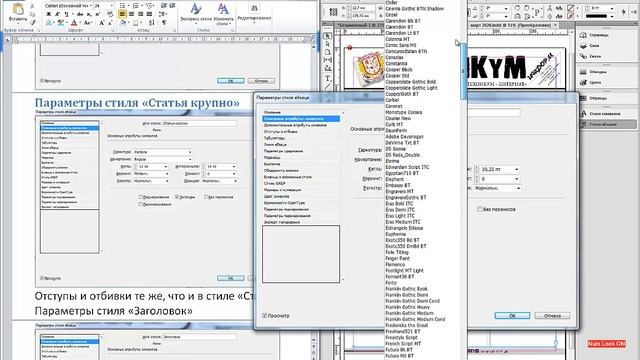The height and width of the screenshot is (360, 640).
Task: Choose Forte from font list
Action: (x=391, y=282)
